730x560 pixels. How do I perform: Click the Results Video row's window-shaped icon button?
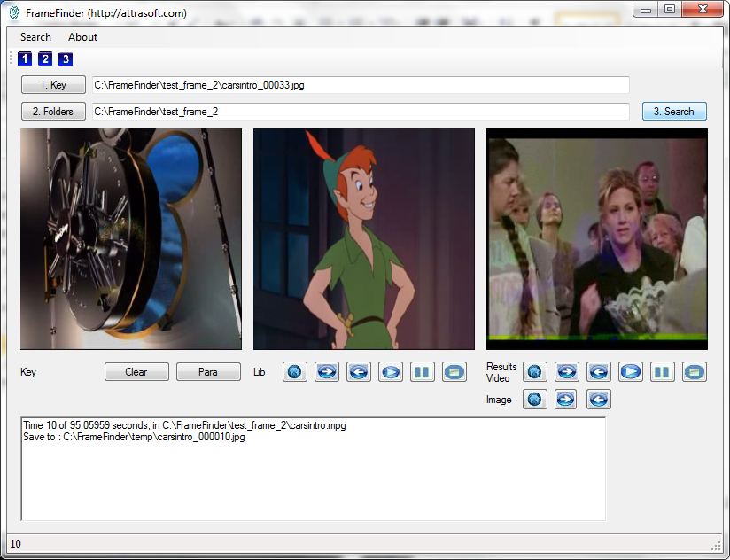click(695, 372)
